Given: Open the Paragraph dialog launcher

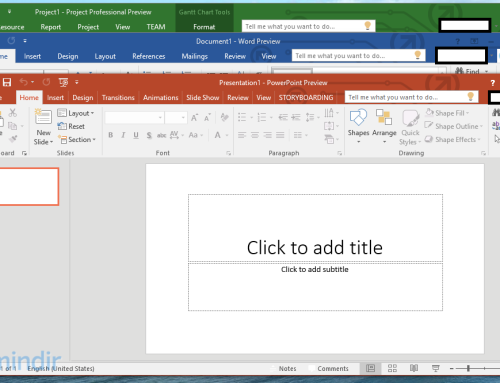Looking at the screenshot, I should [340, 153].
